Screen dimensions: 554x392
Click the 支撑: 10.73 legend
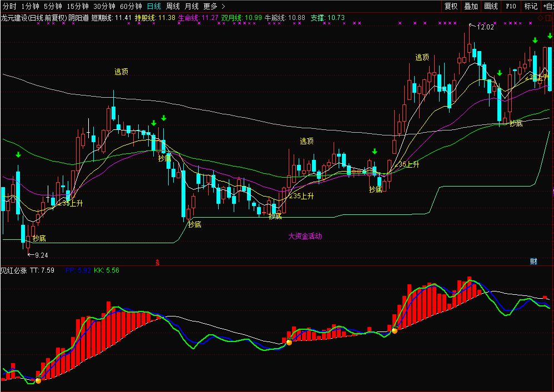click(328, 18)
